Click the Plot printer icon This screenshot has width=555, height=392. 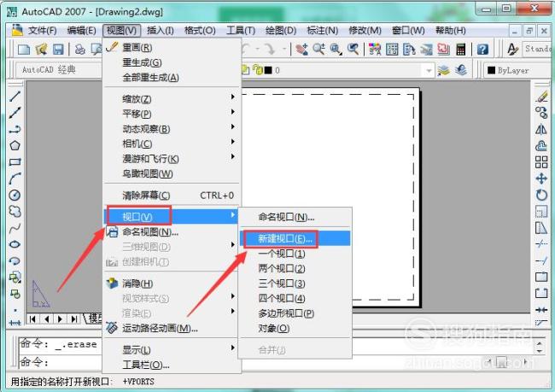tap(80, 50)
